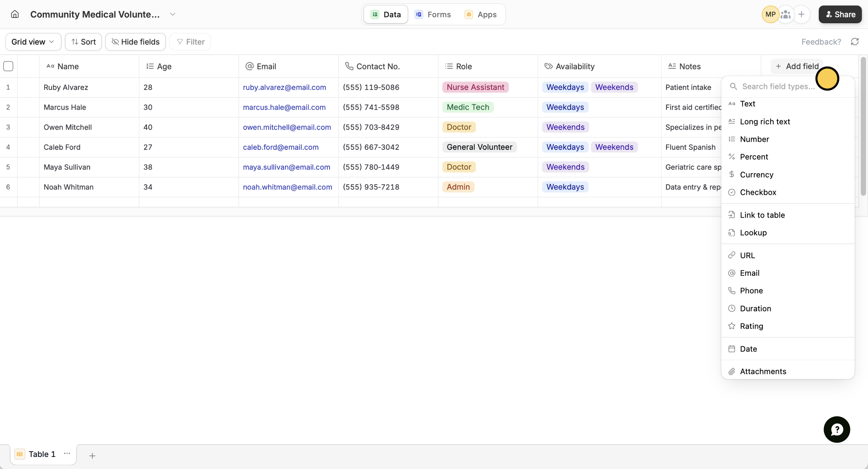
Task: Pick the Checkbox field type
Action: [758, 192]
